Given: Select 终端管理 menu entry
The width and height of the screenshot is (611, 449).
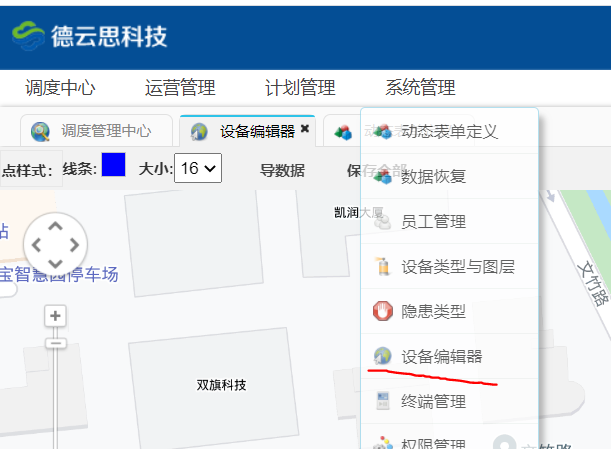Looking at the screenshot, I should point(433,402).
